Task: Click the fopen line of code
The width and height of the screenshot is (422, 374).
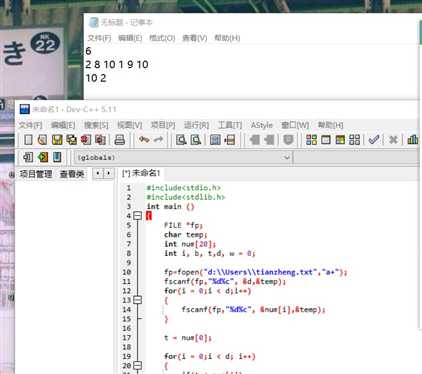Action: coord(256,272)
